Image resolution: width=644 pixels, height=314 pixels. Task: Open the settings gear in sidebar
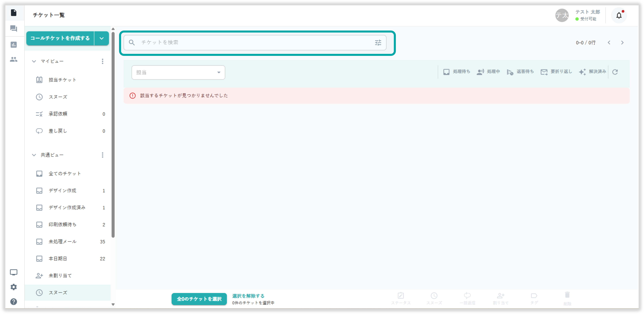(14, 287)
